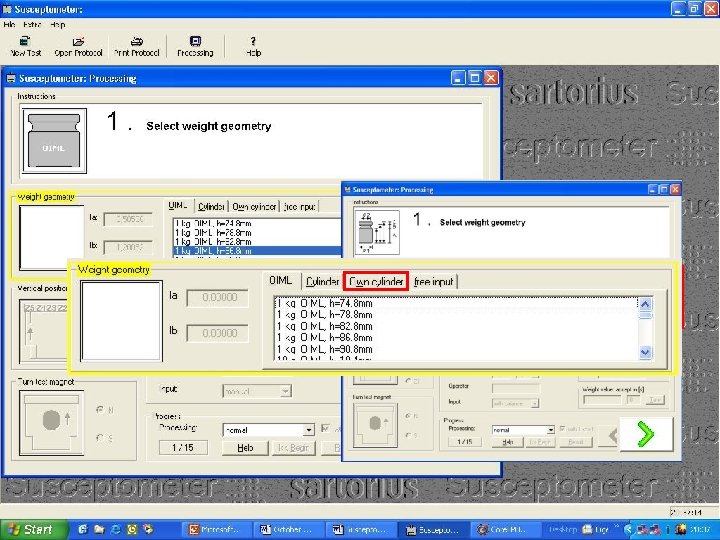Open the Processing normal dropdown in small window
The width and height of the screenshot is (720, 540).
point(550,430)
